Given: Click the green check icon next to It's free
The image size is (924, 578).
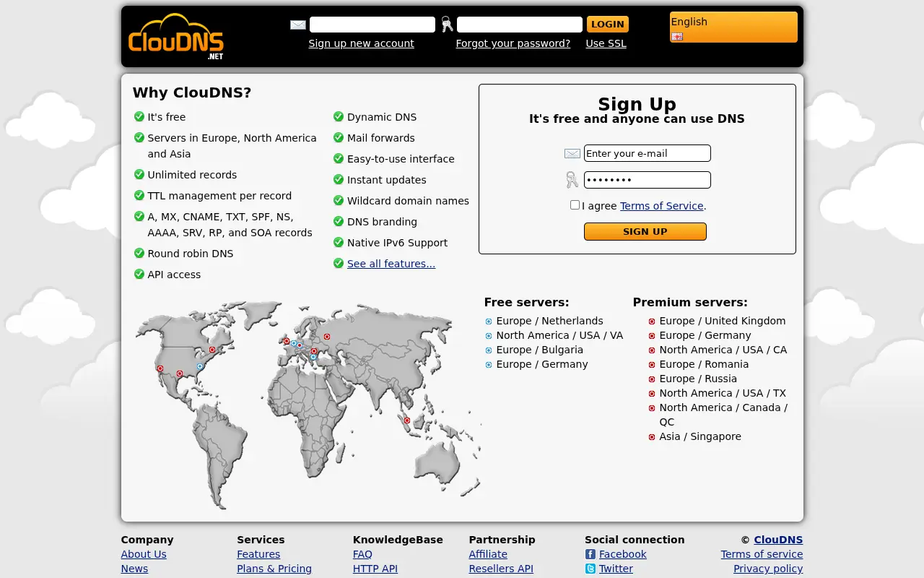Looking at the screenshot, I should (x=139, y=116).
